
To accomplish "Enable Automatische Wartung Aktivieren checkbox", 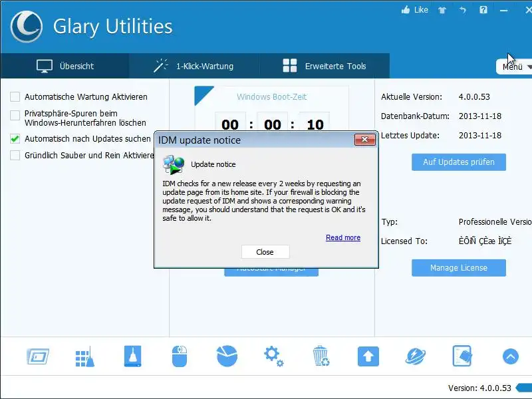I will 15,96.
